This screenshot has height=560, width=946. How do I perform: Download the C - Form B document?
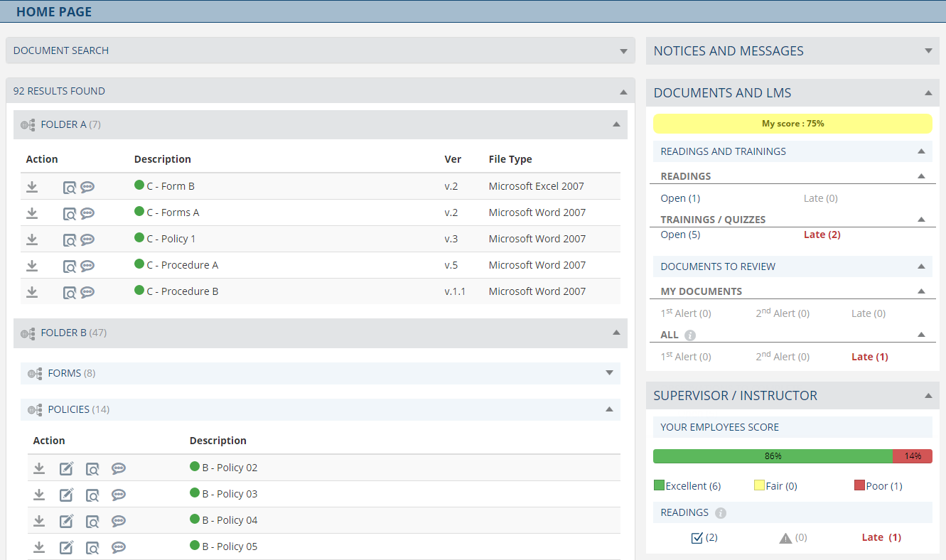[31, 186]
